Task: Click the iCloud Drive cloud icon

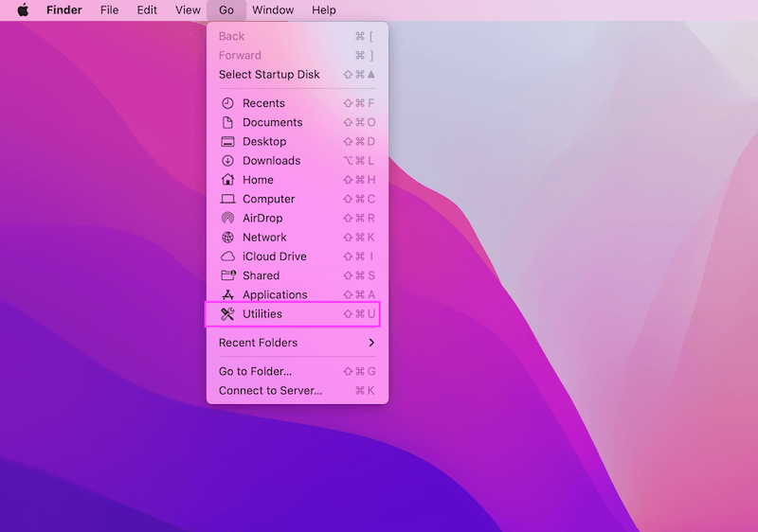Action: (x=227, y=257)
